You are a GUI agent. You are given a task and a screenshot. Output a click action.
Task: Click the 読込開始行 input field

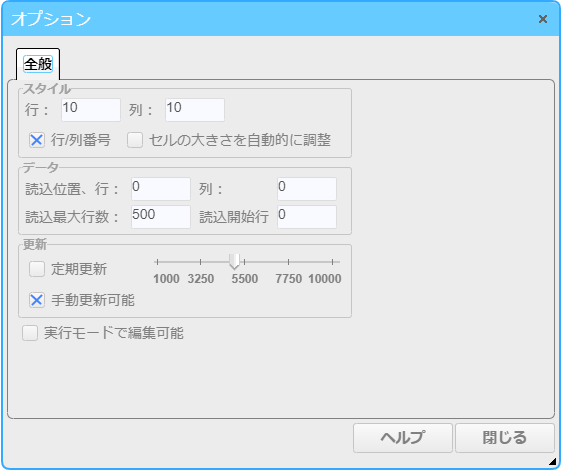307,217
